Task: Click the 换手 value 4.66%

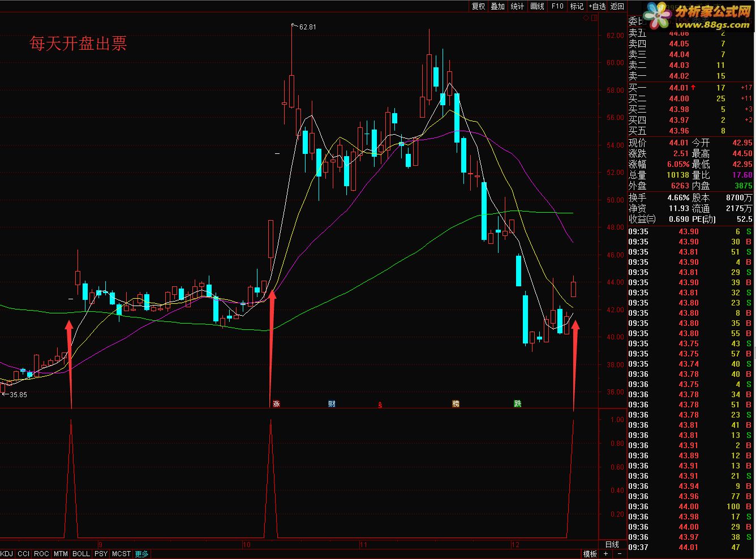Action: click(677, 198)
